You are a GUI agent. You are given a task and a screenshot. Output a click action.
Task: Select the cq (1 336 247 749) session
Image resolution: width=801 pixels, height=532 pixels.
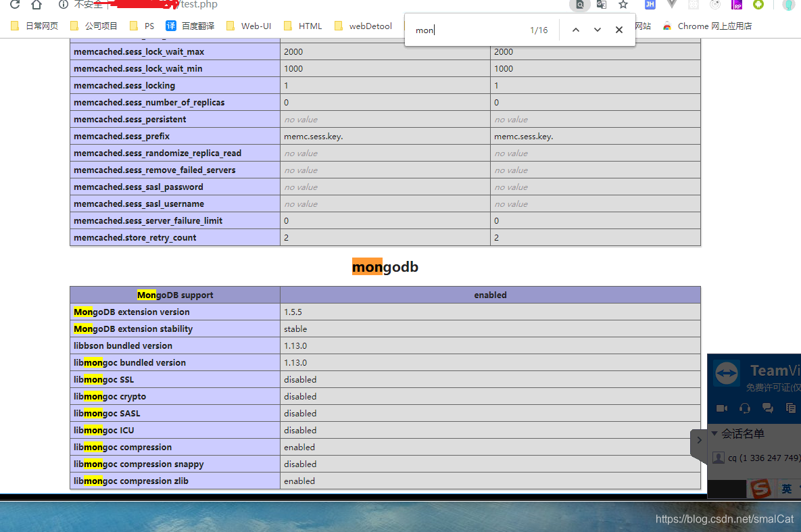[756, 458]
